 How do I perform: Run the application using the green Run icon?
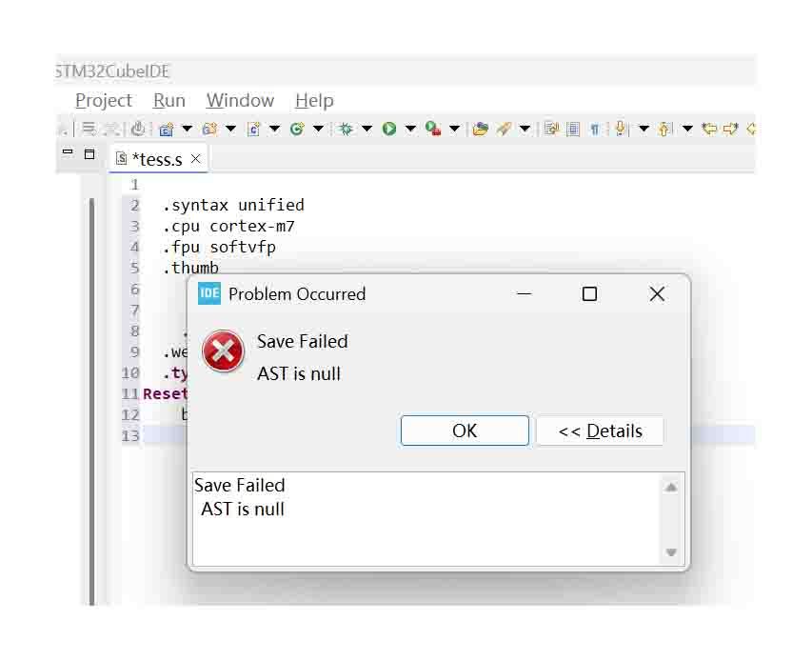(x=388, y=128)
